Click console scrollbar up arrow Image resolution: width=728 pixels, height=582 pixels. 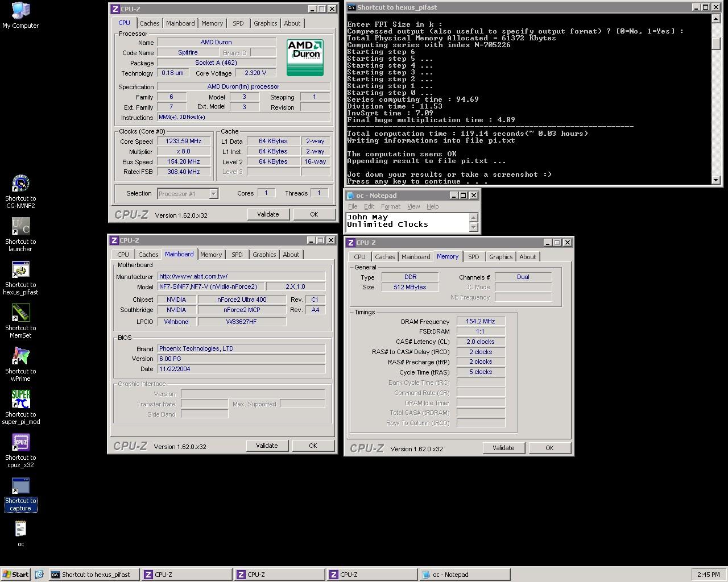pyautogui.click(x=716, y=19)
